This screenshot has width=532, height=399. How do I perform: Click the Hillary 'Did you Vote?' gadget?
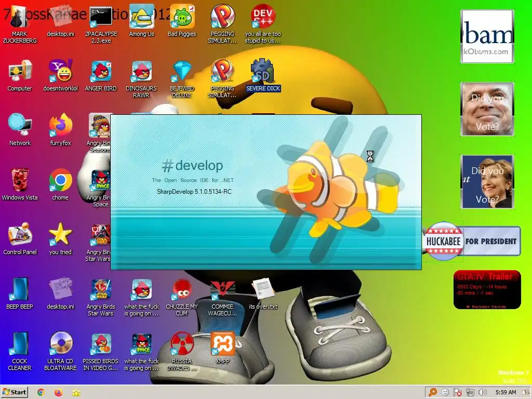click(x=487, y=181)
